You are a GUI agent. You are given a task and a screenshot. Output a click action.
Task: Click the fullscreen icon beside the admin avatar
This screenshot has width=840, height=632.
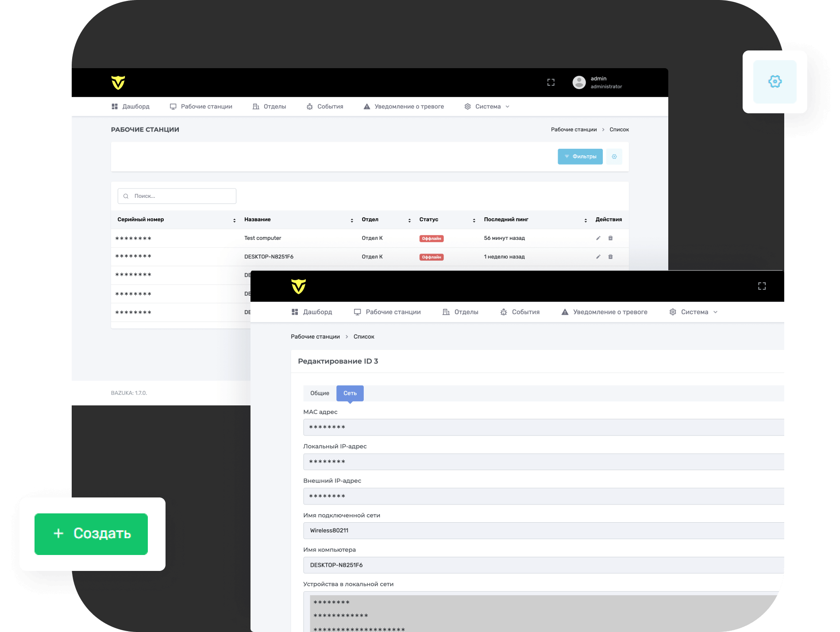(x=551, y=82)
